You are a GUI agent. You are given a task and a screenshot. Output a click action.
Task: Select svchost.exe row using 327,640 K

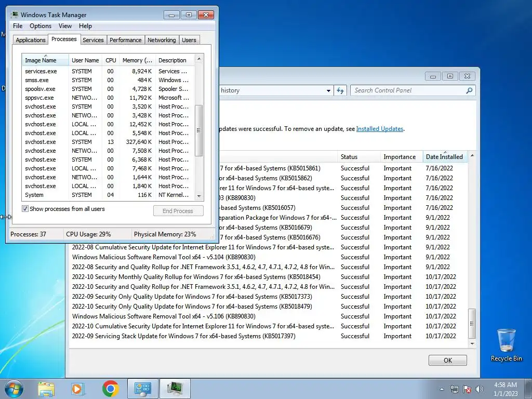(108, 142)
